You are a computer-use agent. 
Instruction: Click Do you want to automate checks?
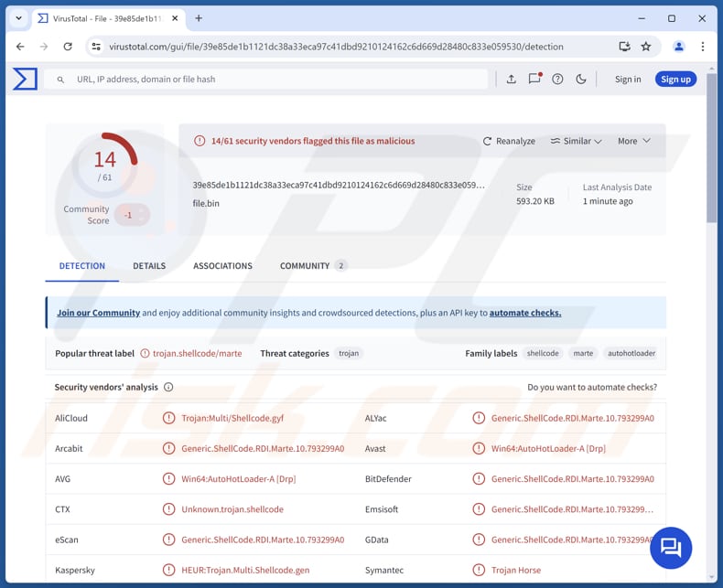pyautogui.click(x=592, y=387)
